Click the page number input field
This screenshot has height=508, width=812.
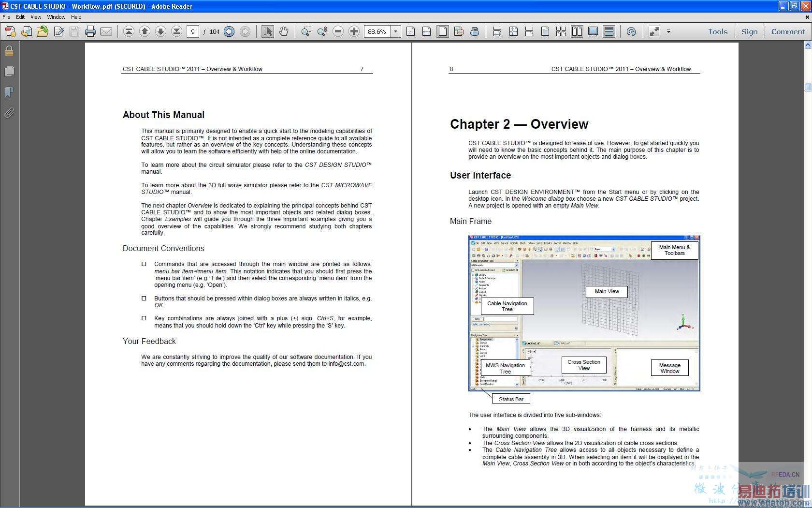tap(193, 31)
